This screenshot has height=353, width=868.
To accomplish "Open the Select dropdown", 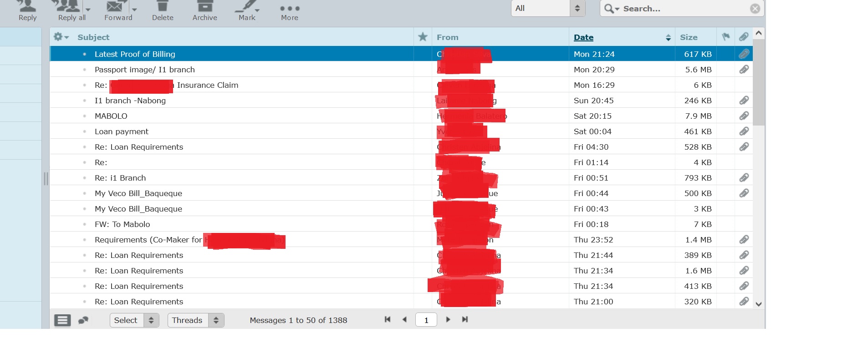I will click(134, 320).
